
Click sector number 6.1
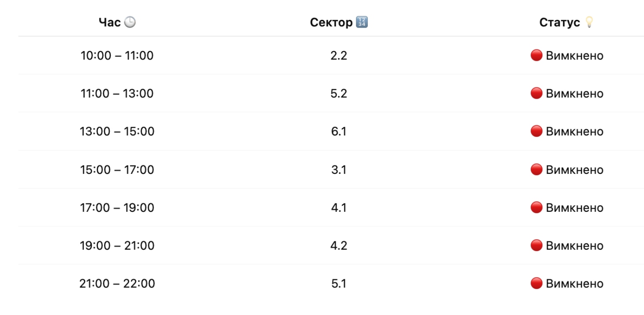[x=338, y=132]
